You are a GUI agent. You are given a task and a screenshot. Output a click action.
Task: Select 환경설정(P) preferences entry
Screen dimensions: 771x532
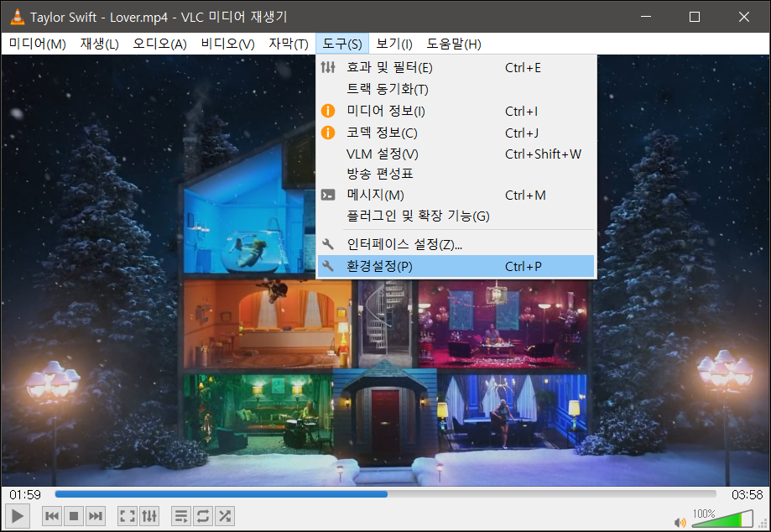[x=456, y=267]
